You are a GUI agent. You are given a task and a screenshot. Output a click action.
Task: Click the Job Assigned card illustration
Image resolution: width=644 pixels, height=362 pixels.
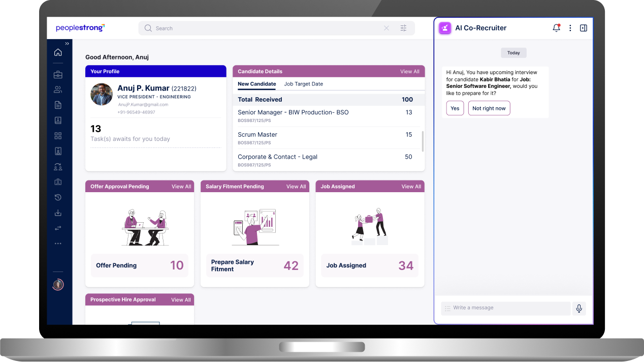point(370,226)
